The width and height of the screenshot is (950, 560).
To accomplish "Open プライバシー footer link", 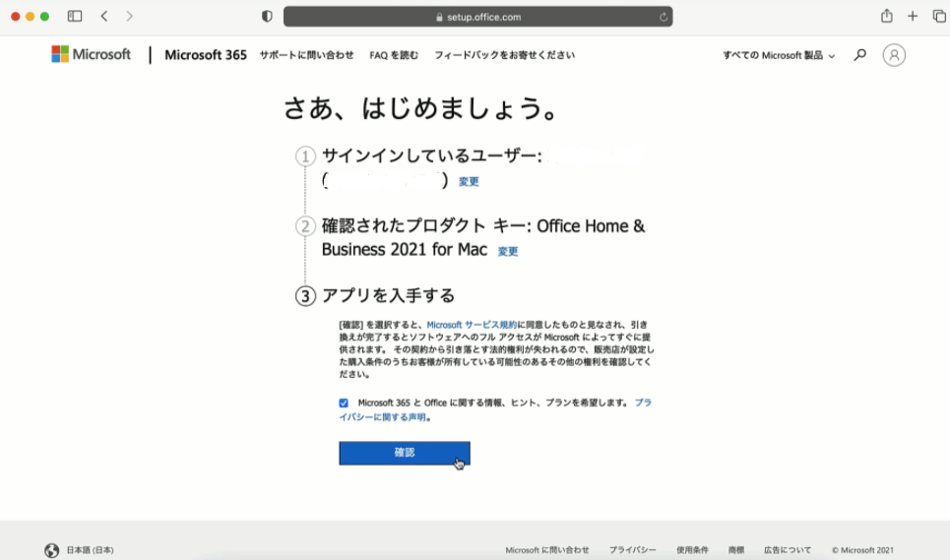I will coord(633,550).
